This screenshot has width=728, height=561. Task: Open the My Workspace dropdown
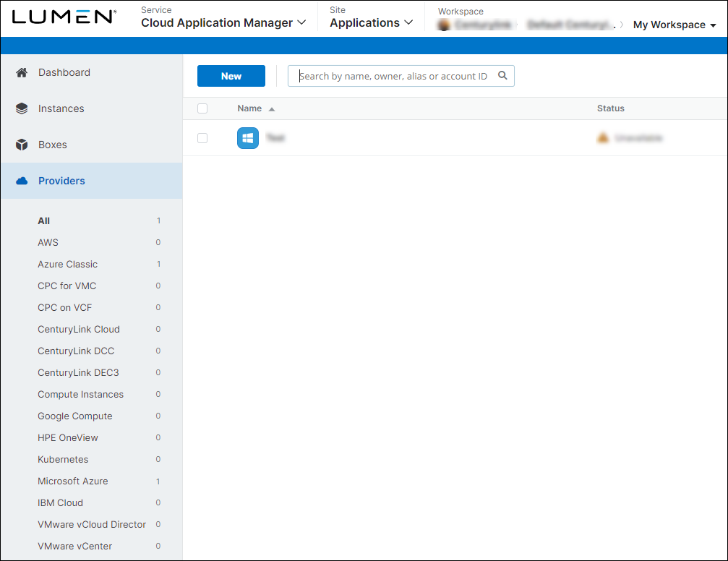[x=675, y=25]
